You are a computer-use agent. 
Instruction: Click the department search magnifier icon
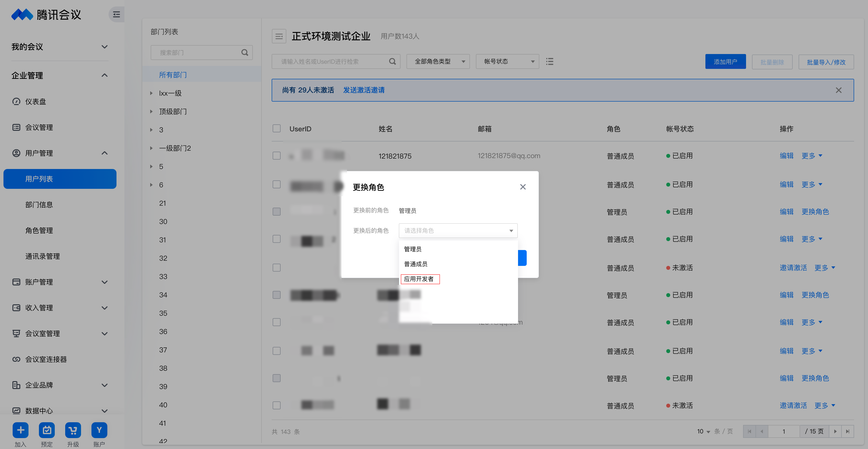(x=245, y=53)
